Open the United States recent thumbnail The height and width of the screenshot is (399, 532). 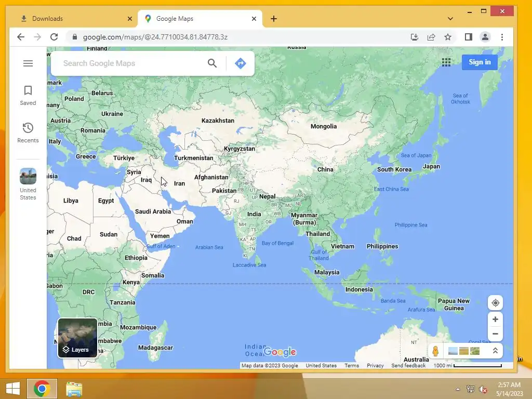click(28, 184)
